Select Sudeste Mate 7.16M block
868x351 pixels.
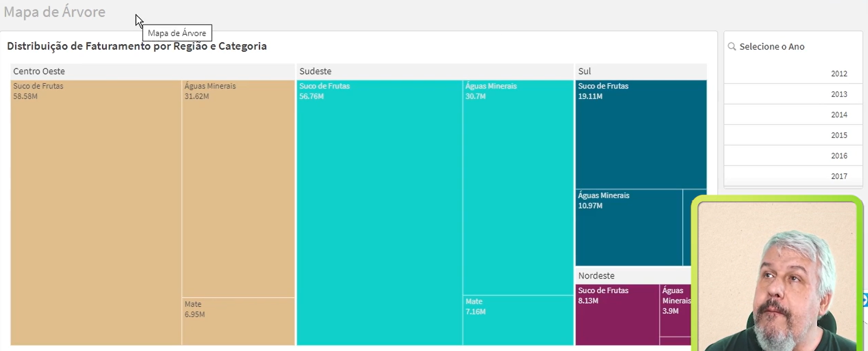coord(518,320)
